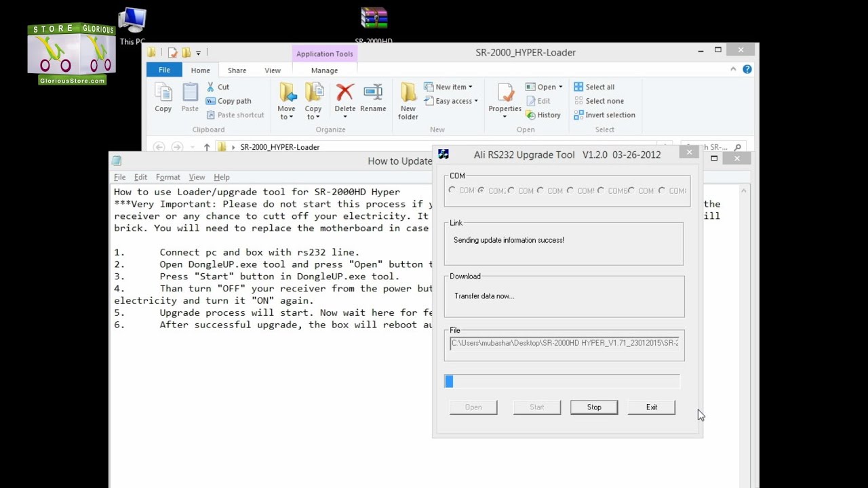This screenshot has width=868, height=488.
Task: Click the File path field in Upgrade Tool
Action: (565, 343)
